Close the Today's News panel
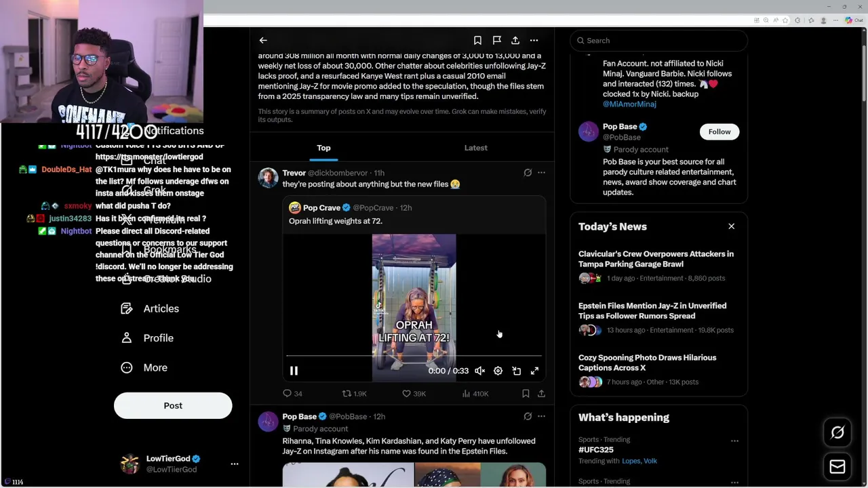 731,226
